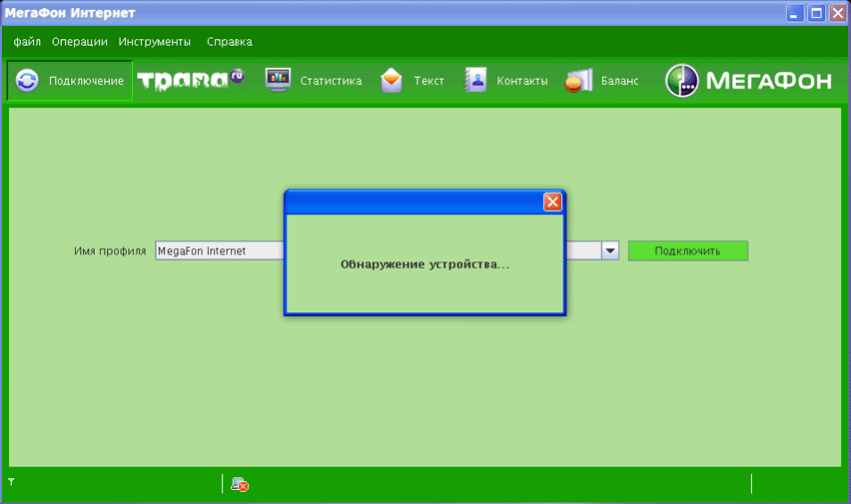Click the signal strength antenna icon in status bar
Viewport: 851px width, 504px height.
11,482
